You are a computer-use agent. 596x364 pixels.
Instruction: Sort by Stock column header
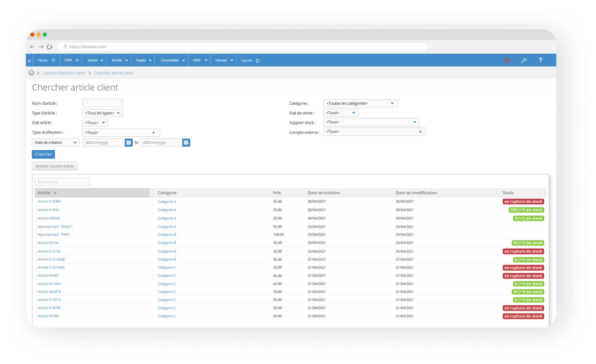pyautogui.click(x=508, y=193)
